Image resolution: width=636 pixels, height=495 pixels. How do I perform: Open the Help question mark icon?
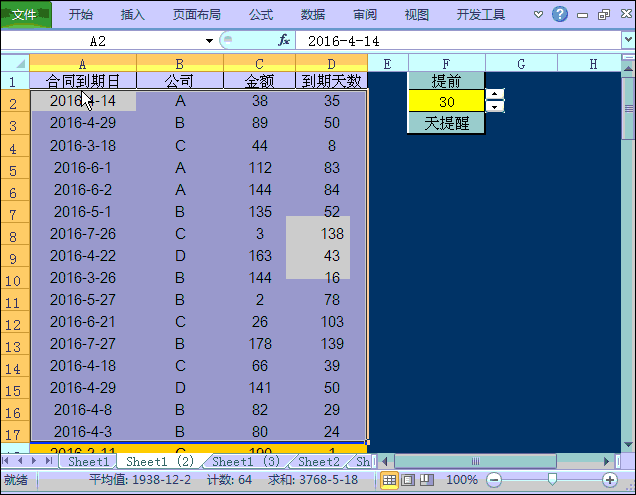[560, 15]
